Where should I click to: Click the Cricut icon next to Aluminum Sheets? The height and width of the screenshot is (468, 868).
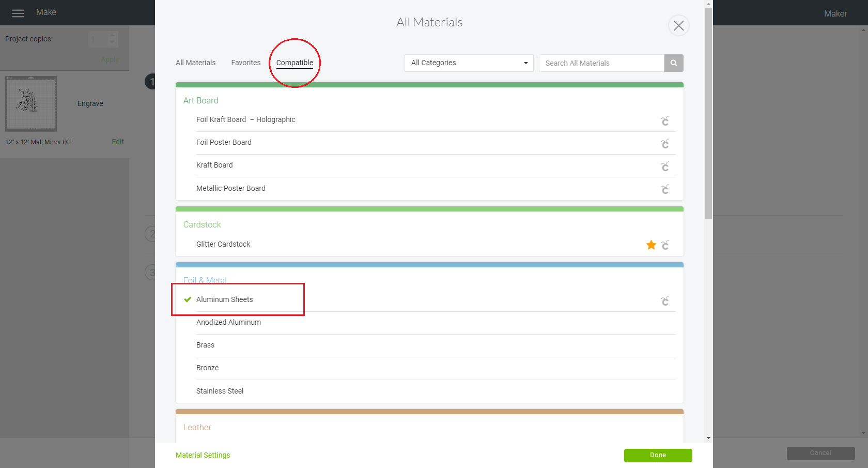point(665,300)
